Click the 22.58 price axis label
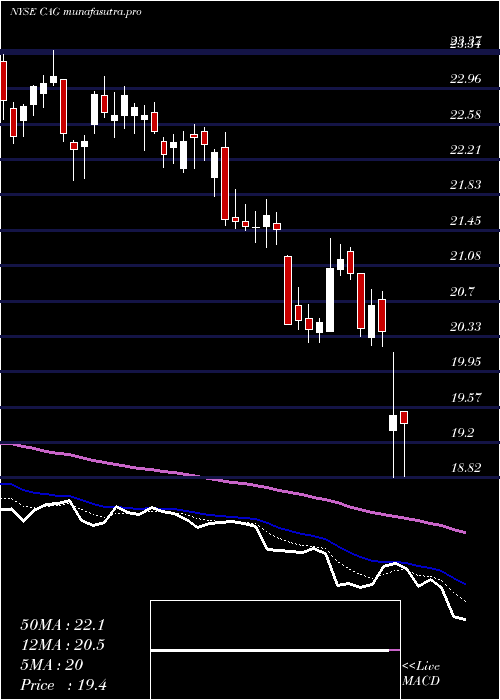 pos(466,115)
